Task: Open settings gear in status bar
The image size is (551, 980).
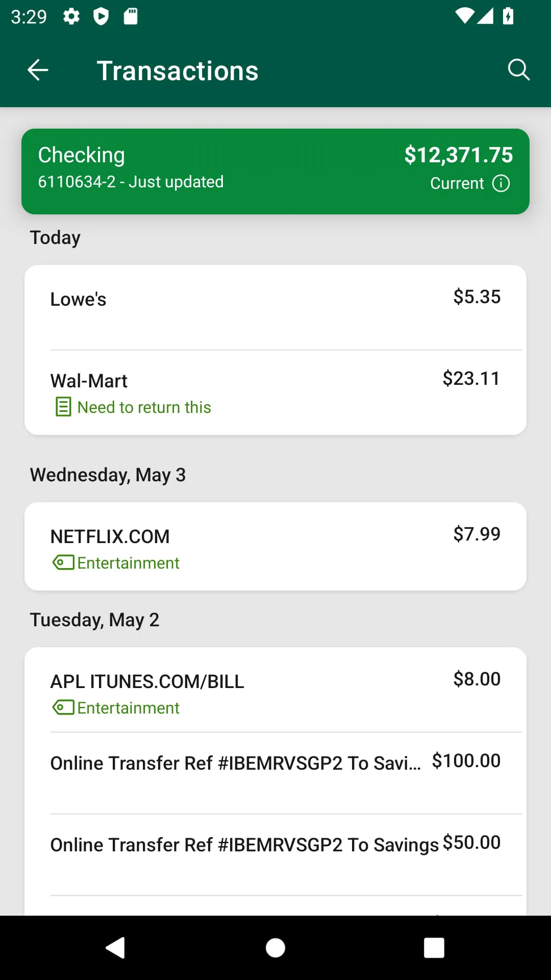Action: [71, 16]
